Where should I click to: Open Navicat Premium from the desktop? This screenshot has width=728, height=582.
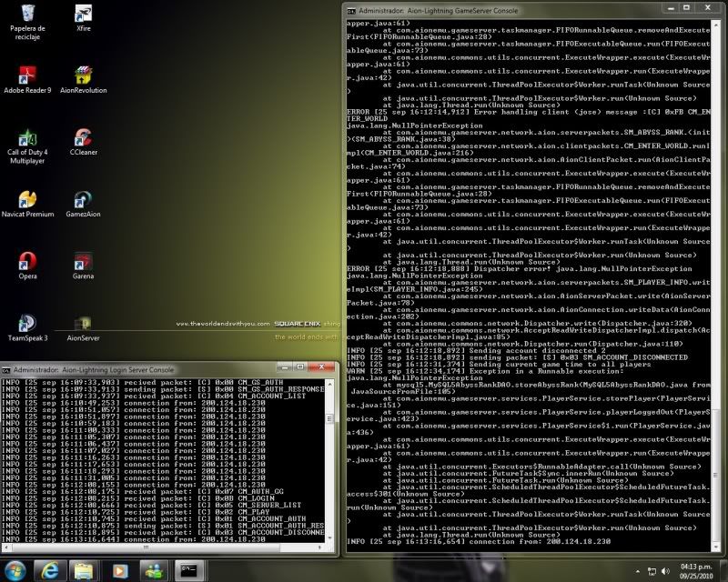tap(27, 201)
